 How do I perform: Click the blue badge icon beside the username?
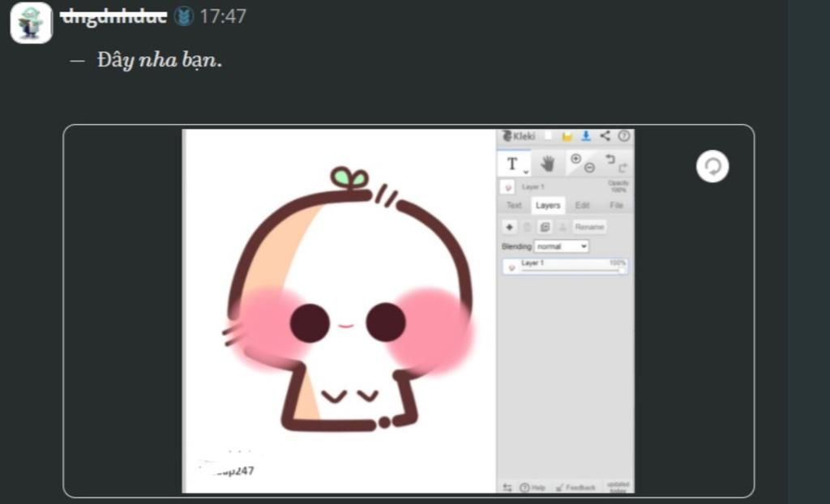184,16
